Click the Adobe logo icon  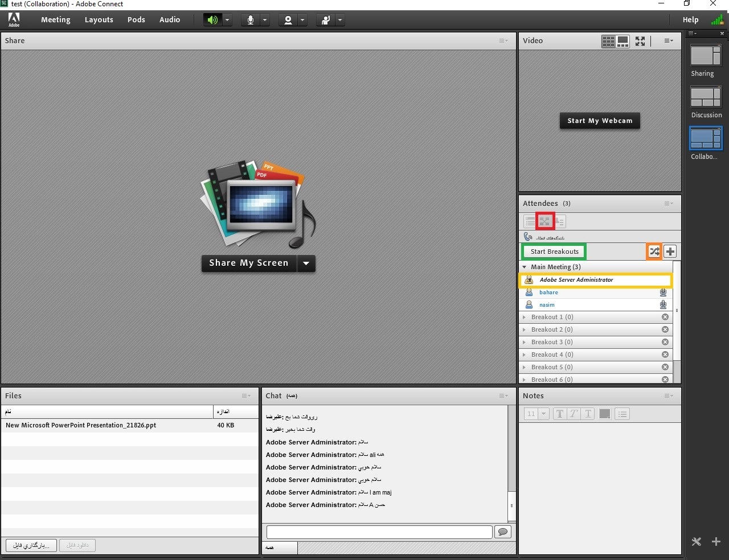pyautogui.click(x=14, y=20)
